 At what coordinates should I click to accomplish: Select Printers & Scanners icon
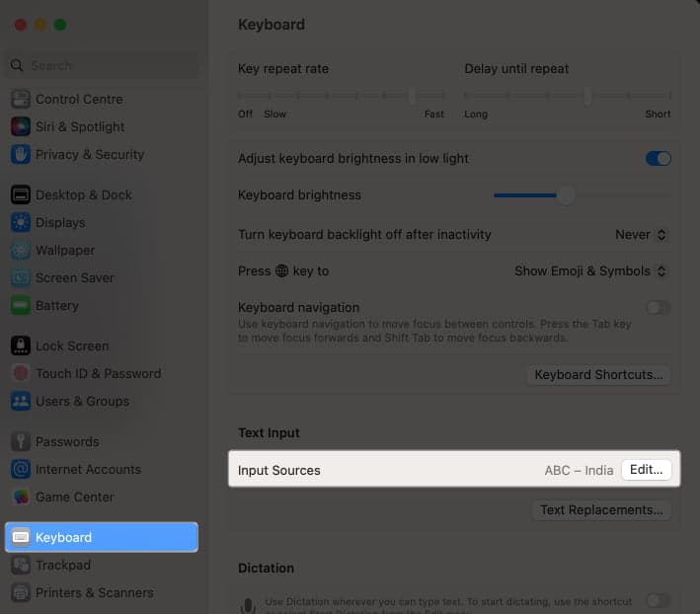pos(21,593)
